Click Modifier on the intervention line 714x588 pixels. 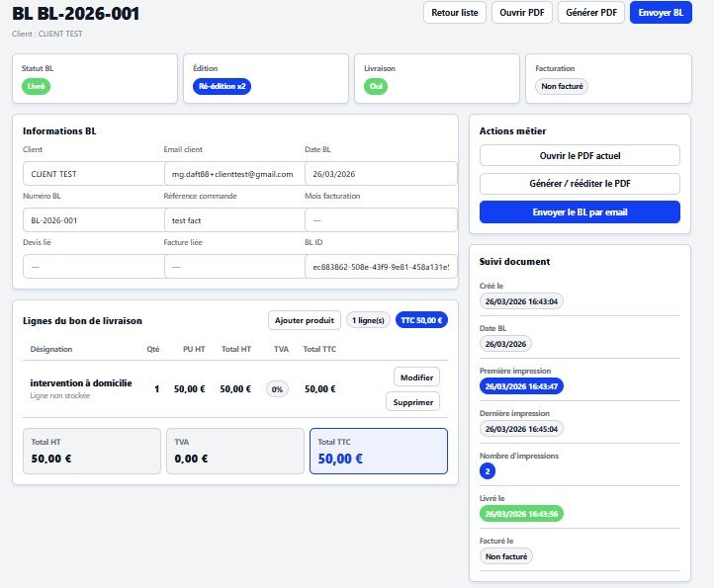pos(416,377)
